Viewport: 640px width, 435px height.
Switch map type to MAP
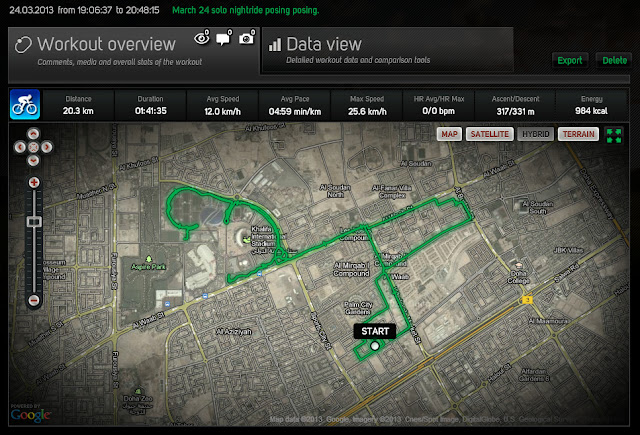click(x=449, y=134)
